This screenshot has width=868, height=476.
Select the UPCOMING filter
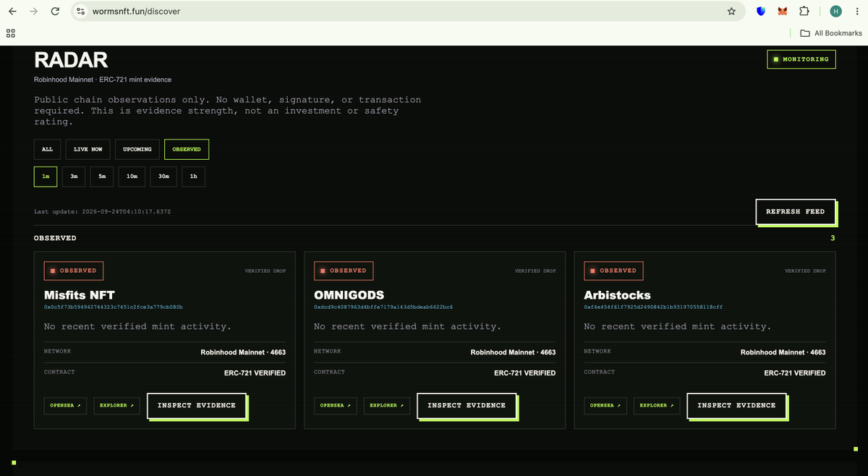click(x=137, y=149)
